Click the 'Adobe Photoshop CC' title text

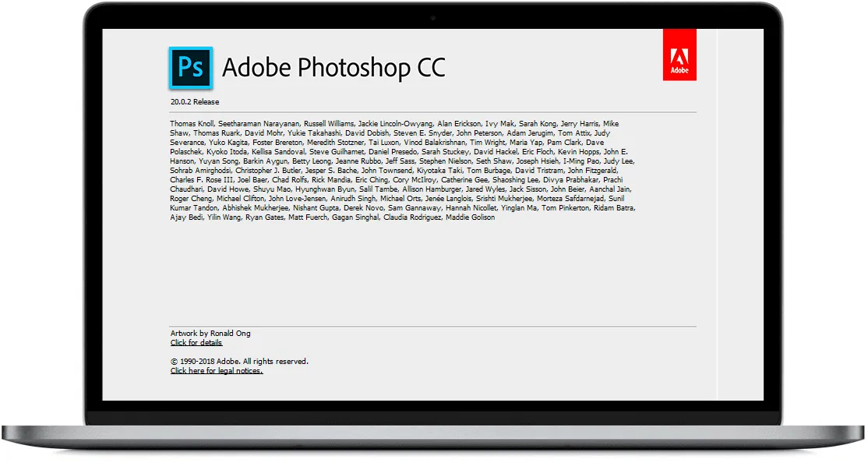coord(333,68)
